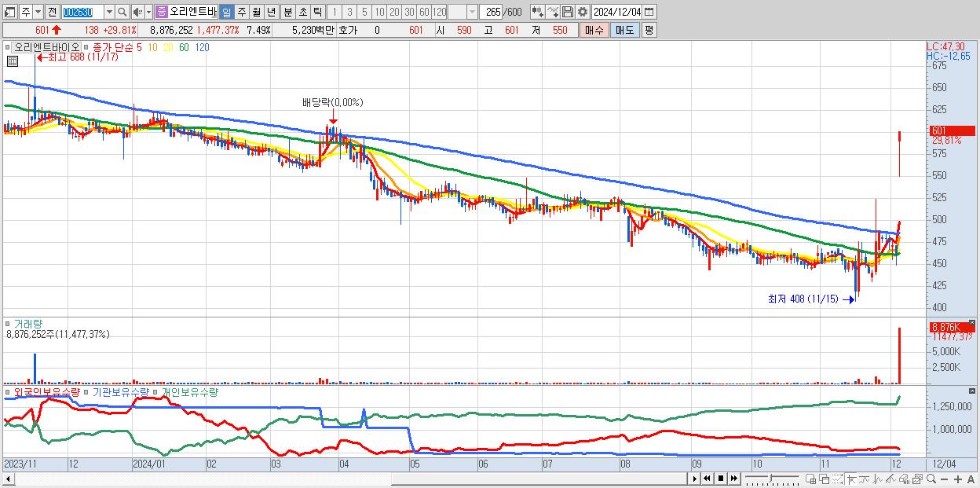This screenshot has height=488, width=980.
Task: Toggle the 종가 단순 moving average marker
Action: [86, 47]
